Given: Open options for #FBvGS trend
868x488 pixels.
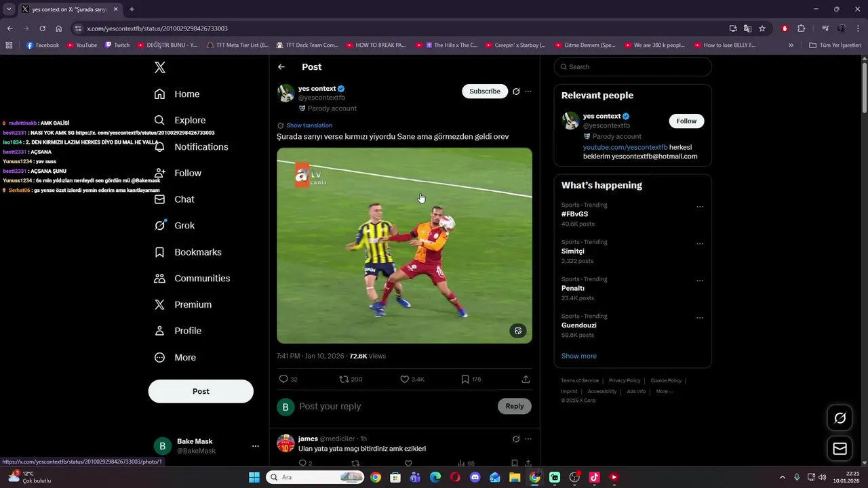Looking at the screenshot, I should [x=700, y=207].
